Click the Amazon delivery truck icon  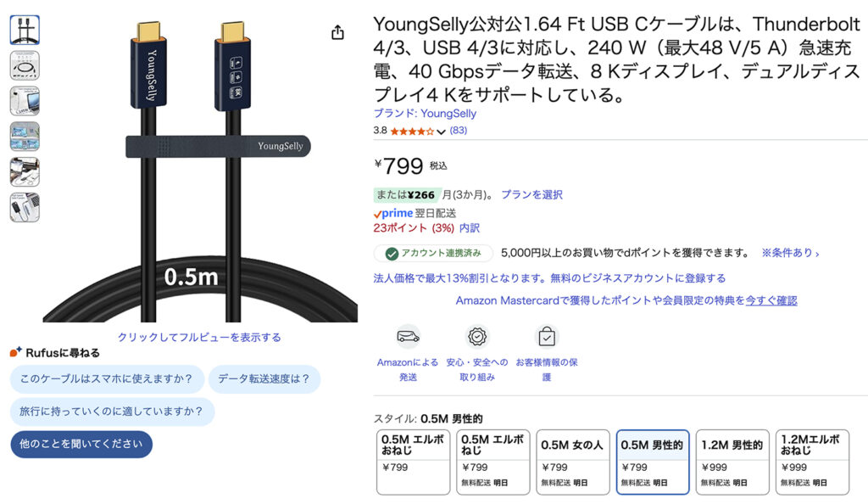[x=408, y=336]
